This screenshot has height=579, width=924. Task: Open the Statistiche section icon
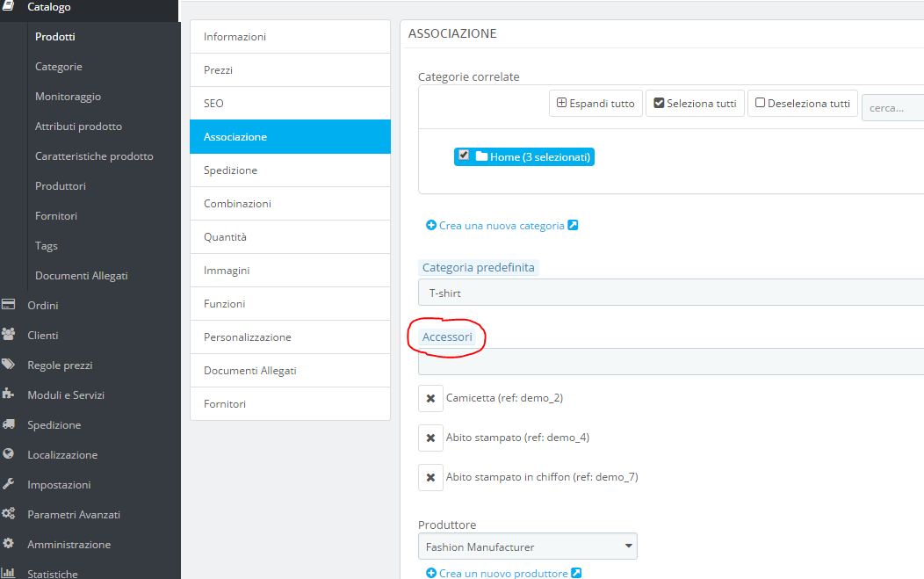point(12,572)
